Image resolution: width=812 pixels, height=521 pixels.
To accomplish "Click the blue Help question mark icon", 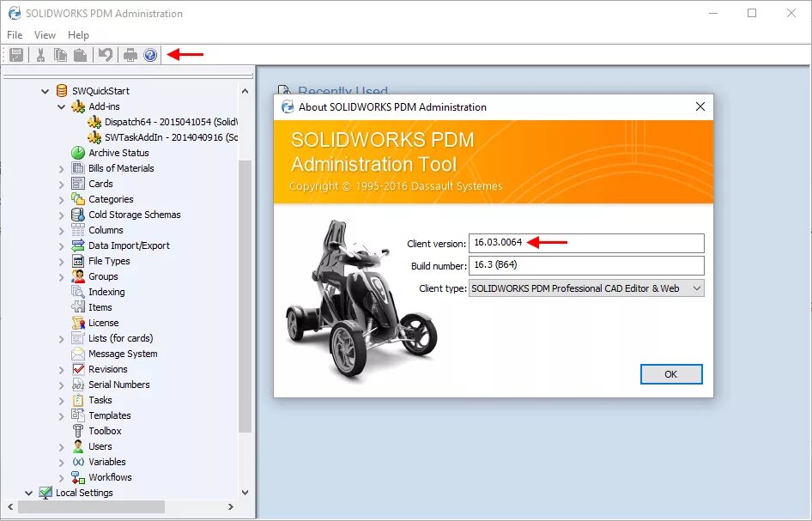I will (x=150, y=54).
